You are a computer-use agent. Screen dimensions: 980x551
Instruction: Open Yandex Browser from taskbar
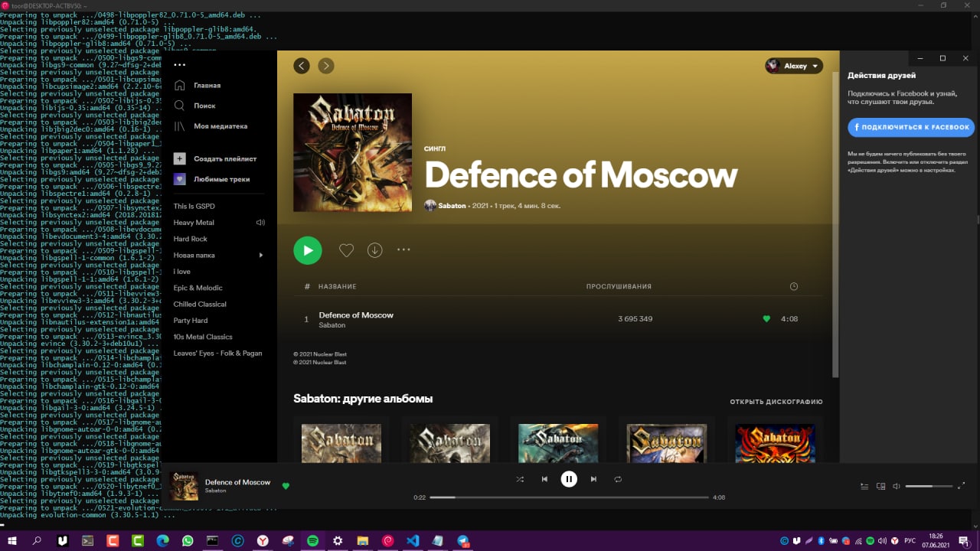click(x=263, y=540)
